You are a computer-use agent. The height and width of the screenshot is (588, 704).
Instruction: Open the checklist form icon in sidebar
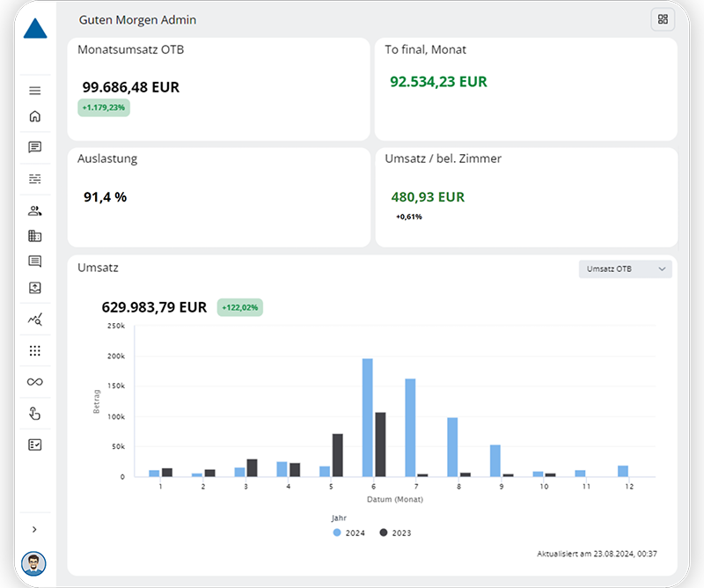click(x=35, y=445)
